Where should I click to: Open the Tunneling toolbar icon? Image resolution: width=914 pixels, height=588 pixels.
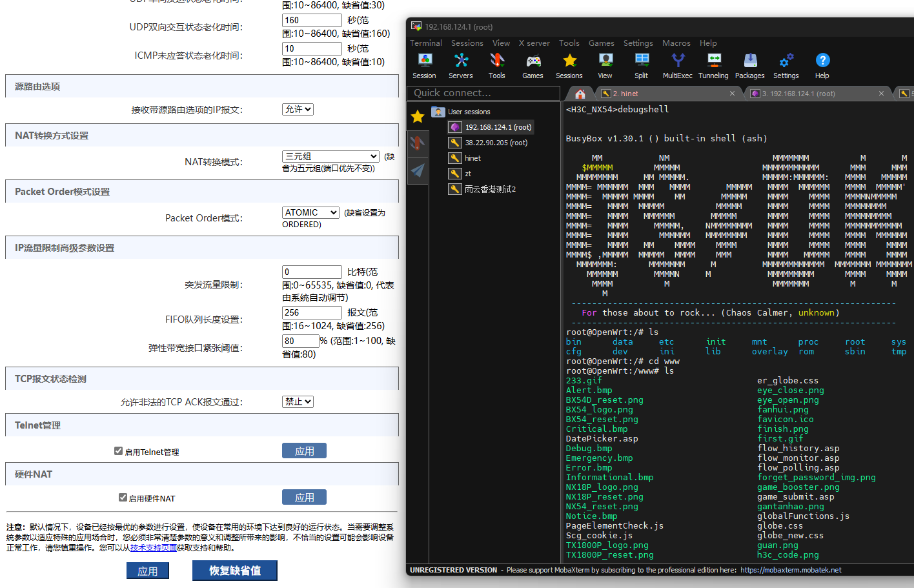tap(714, 61)
